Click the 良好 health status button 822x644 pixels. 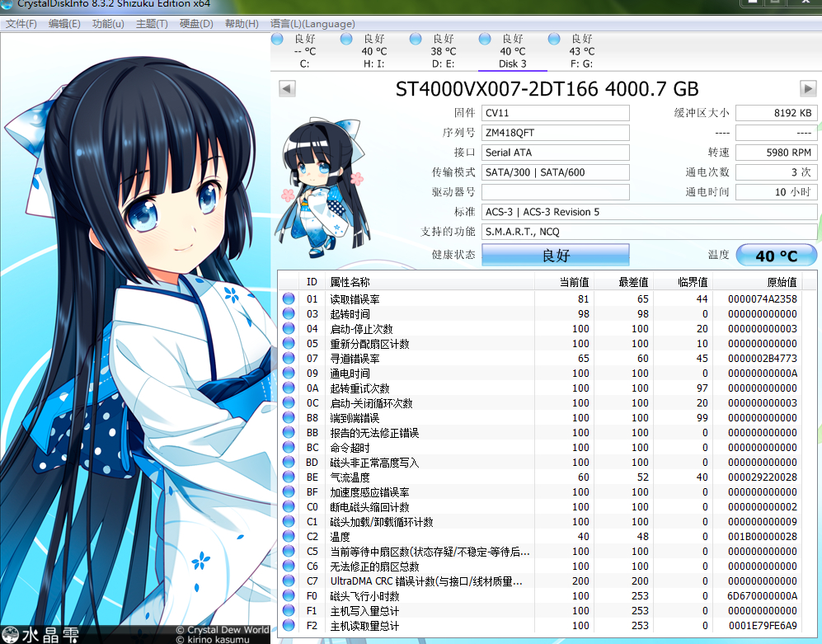[x=556, y=255]
